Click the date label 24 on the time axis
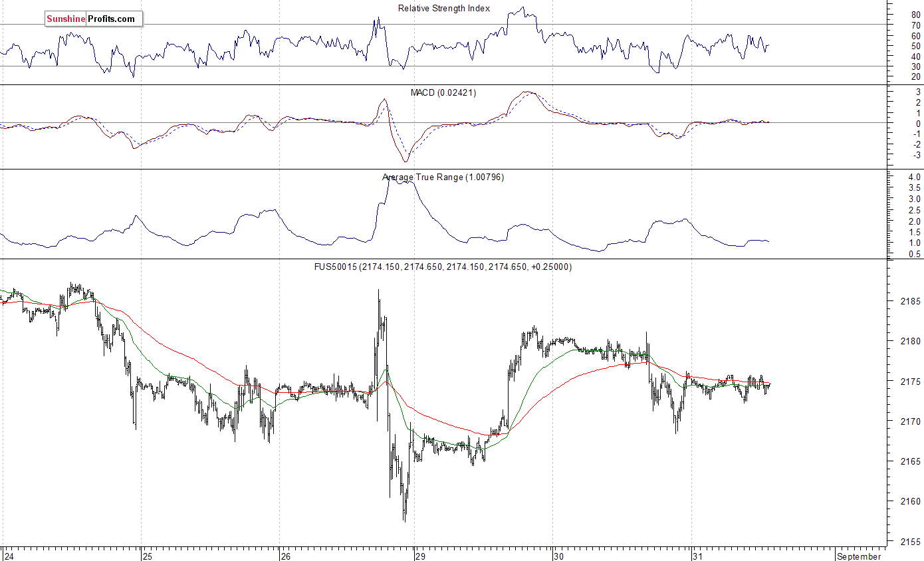Screen dimensions: 924x561 click(9, 556)
